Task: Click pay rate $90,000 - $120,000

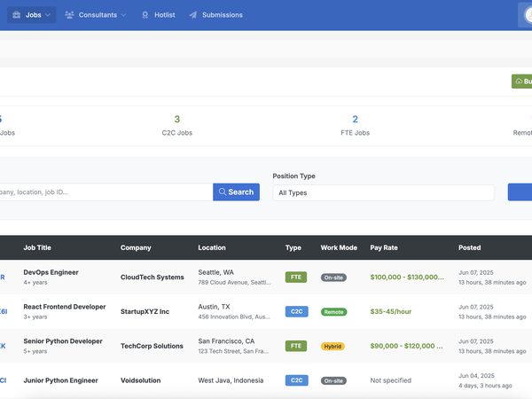Action: click(x=406, y=346)
